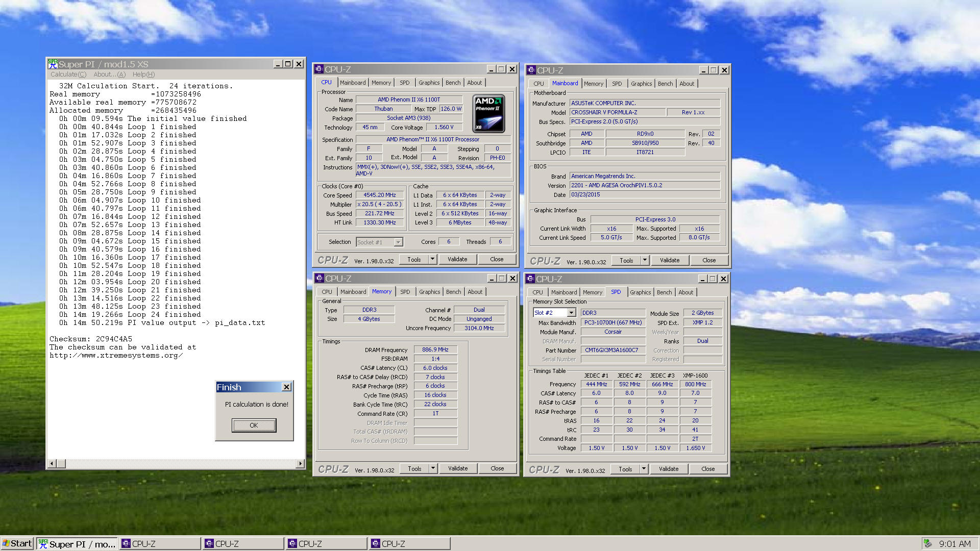The width and height of the screenshot is (980, 551).
Task: Expand the Tools dropdown arrow in the Mainboard window
Action: coord(645,260)
